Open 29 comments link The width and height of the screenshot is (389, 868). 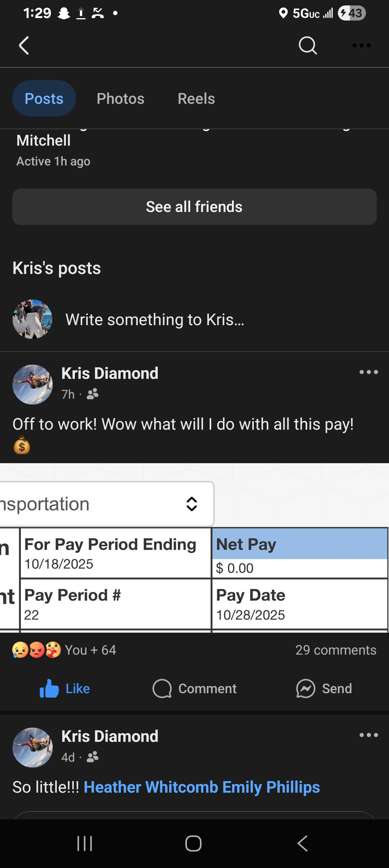click(x=336, y=650)
